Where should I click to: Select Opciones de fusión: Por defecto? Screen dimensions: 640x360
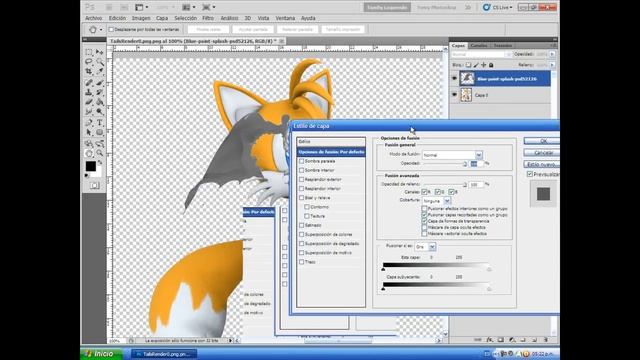tap(331, 152)
